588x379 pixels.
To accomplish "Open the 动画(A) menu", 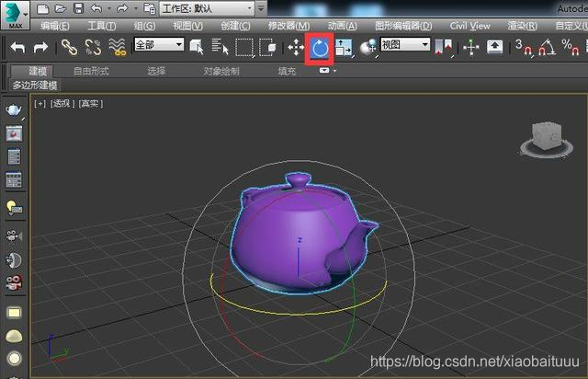I will [343, 26].
